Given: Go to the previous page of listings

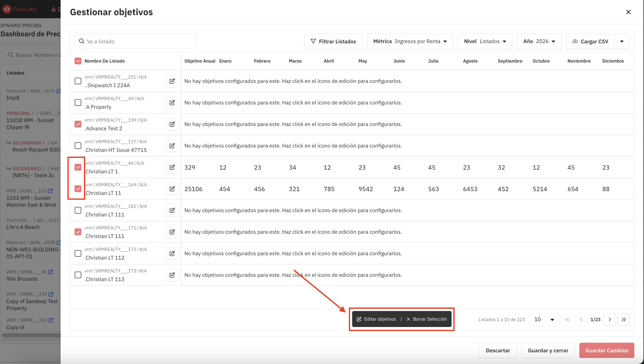Looking at the screenshot, I should pyautogui.click(x=581, y=319).
